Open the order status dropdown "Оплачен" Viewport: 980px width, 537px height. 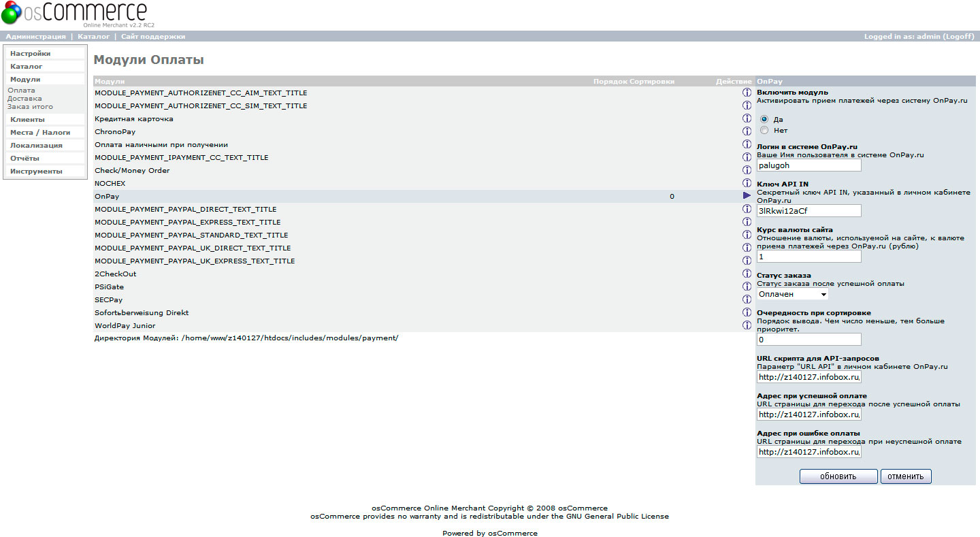[x=792, y=294]
